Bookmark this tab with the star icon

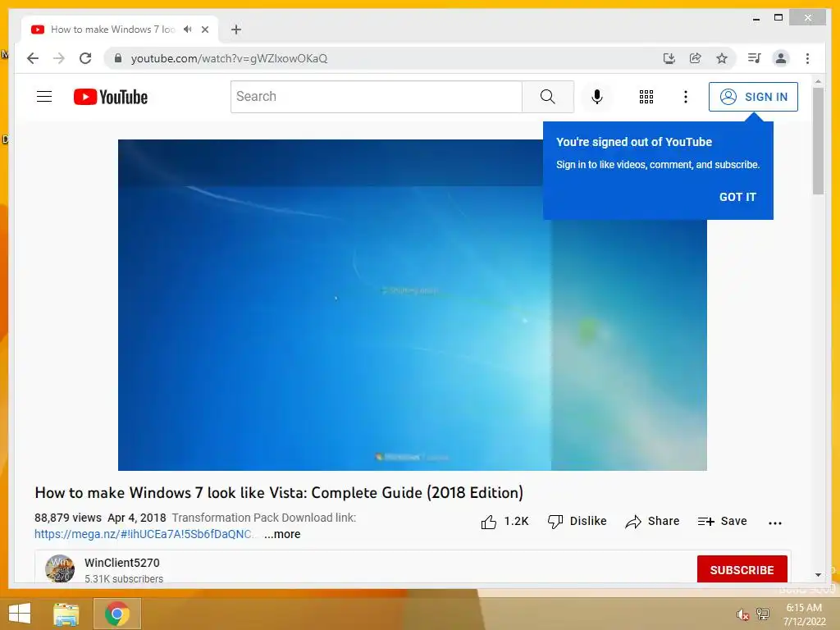tap(722, 58)
